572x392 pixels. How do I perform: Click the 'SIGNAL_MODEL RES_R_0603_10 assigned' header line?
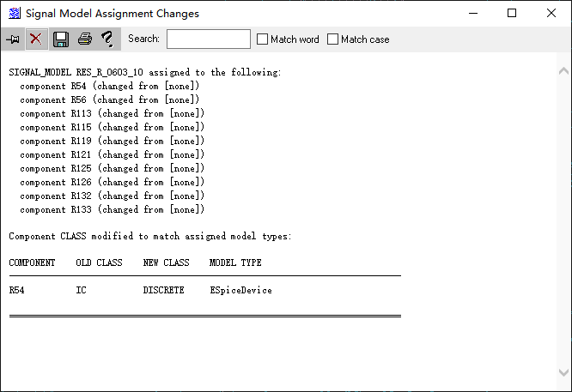(145, 73)
